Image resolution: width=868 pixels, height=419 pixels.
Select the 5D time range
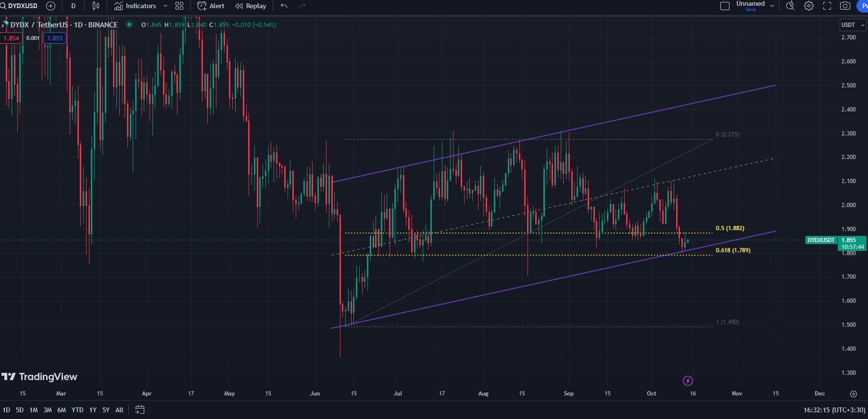pos(20,410)
